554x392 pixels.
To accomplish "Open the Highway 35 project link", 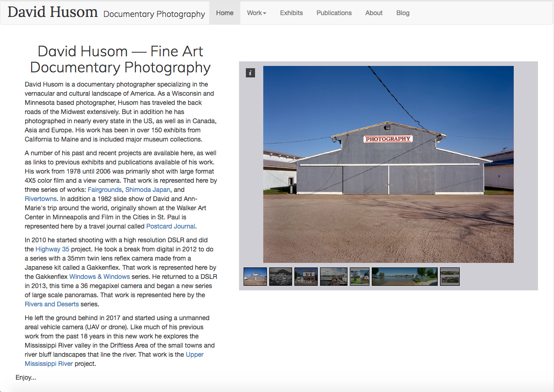I will point(53,249).
